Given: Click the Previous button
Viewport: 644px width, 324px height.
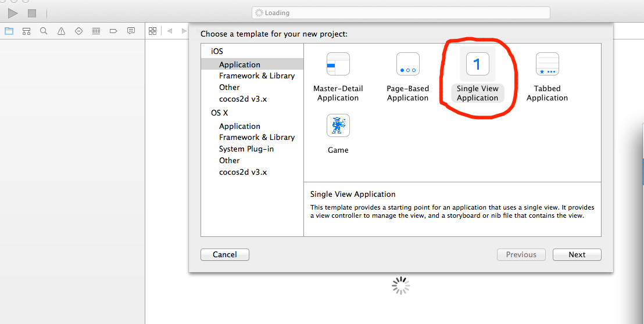Looking at the screenshot, I should [x=521, y=255].
